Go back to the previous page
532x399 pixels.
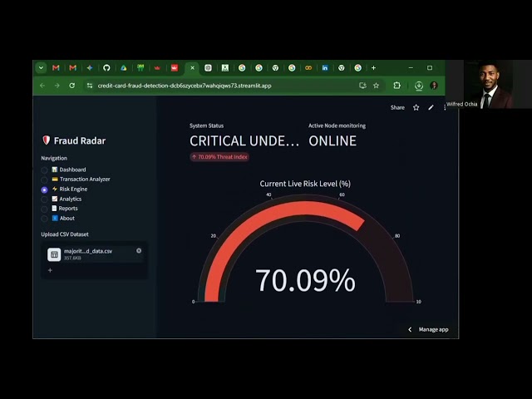coord(42,86)
